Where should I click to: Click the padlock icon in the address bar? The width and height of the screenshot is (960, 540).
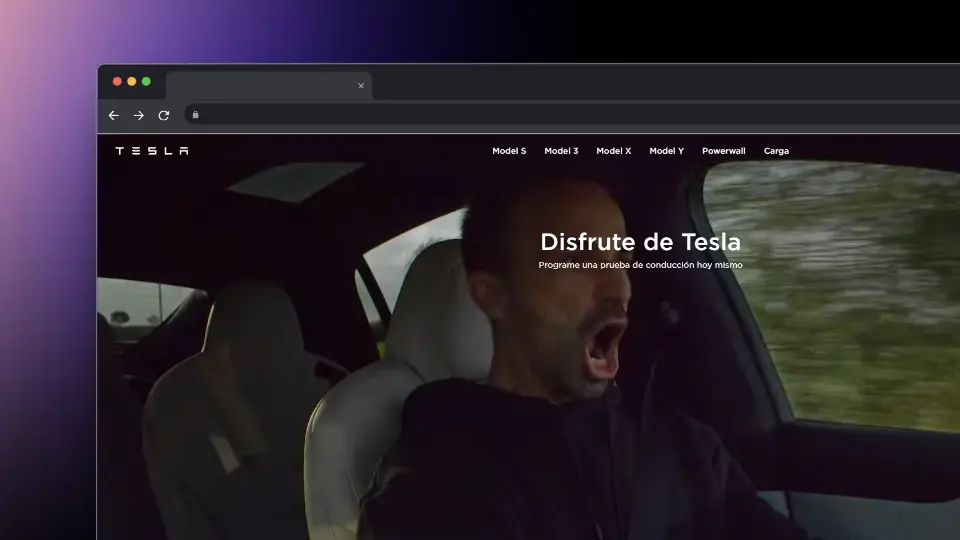click(195, 115)
